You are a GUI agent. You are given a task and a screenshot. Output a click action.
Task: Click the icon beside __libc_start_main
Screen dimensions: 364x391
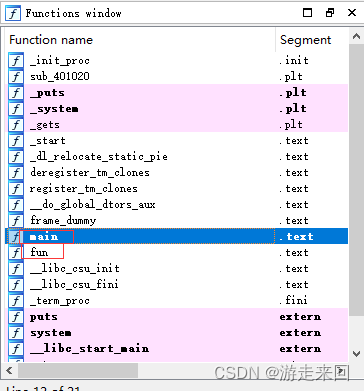tap(16, 349)
